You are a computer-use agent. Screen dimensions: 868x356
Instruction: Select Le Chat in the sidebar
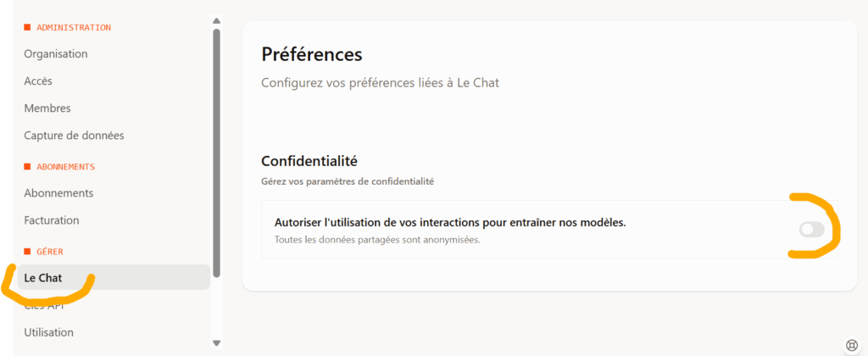(43, 277)
